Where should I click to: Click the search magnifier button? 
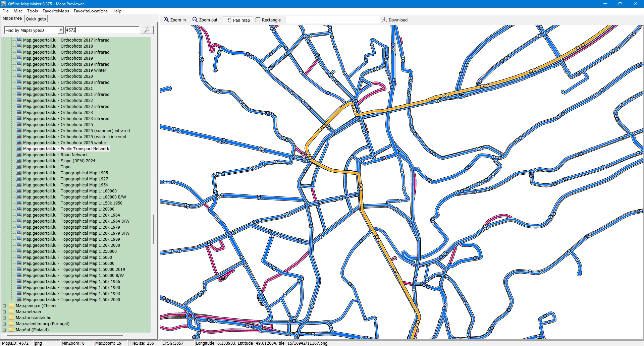tap(147, 30)
